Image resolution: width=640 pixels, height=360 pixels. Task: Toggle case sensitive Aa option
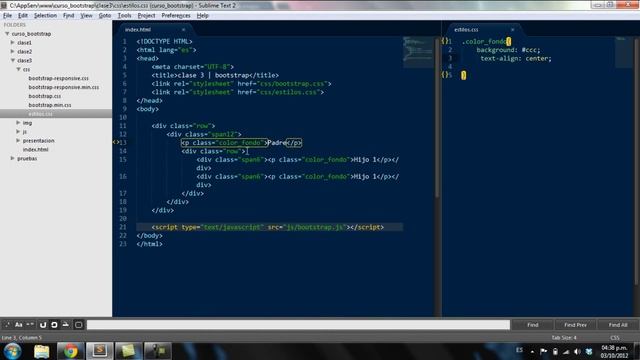19,325
